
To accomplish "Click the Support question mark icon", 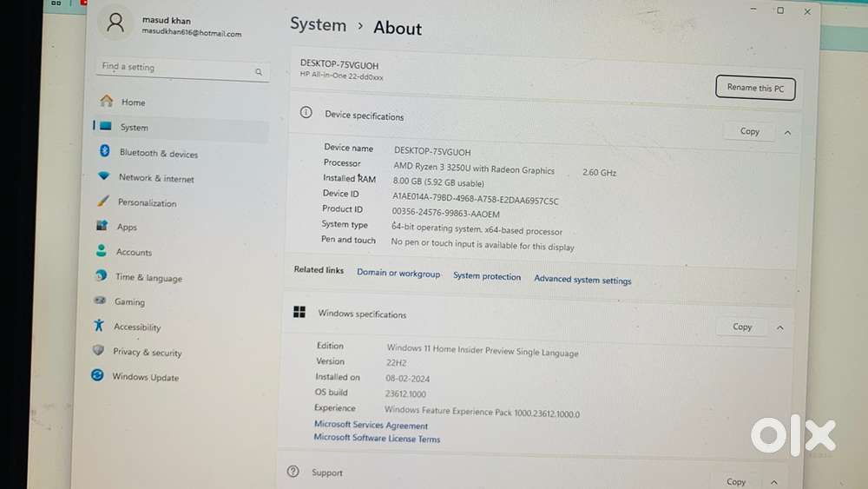I will click(x=293, y=472).
